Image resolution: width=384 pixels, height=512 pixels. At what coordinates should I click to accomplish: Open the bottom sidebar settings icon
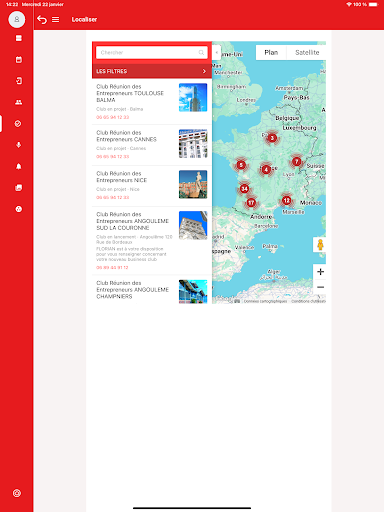[17, 493]
